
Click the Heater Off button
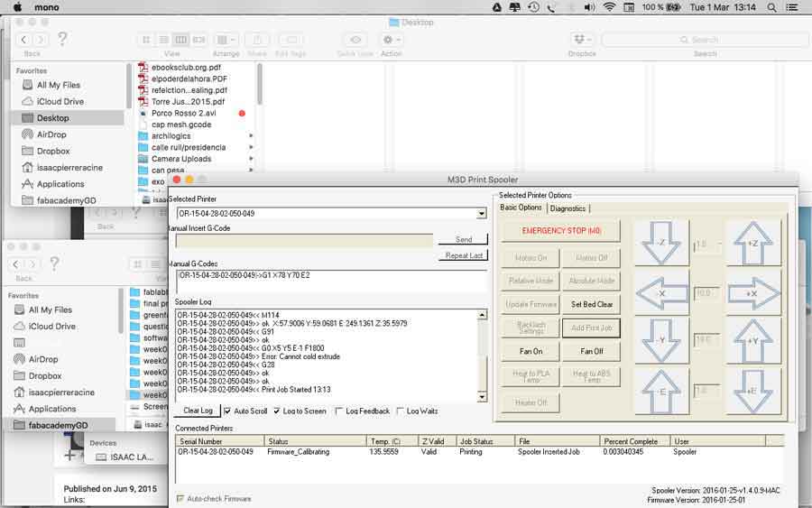[x=531, y=402]
